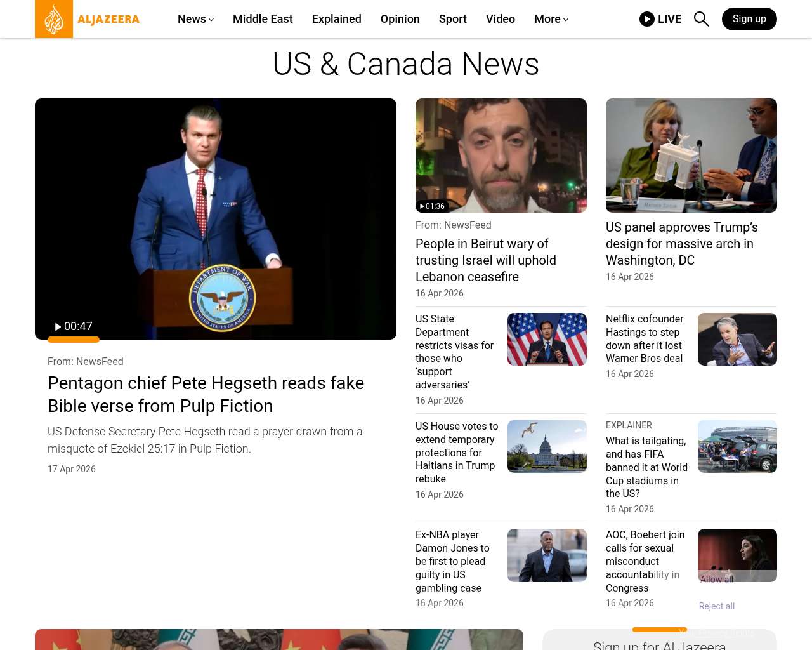Screen dimensions: 812x650
Task: Click the Damon Jones photo thumbnail
Action: (x=547, y=555)
